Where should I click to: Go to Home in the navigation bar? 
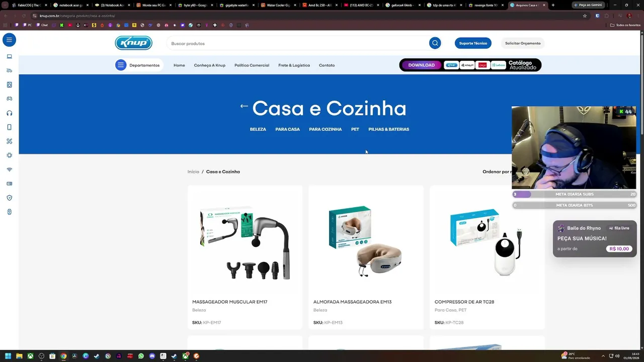click(x=179, y=65)
